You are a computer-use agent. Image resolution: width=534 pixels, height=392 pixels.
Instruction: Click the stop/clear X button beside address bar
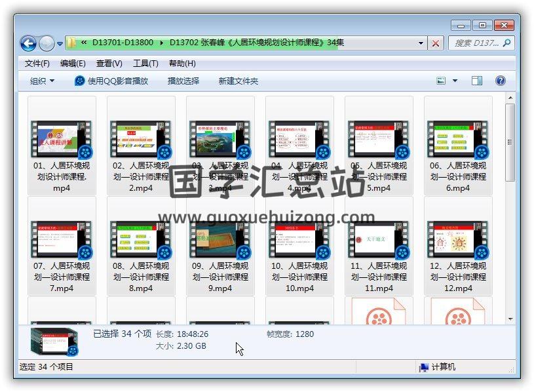click(436, 43)
